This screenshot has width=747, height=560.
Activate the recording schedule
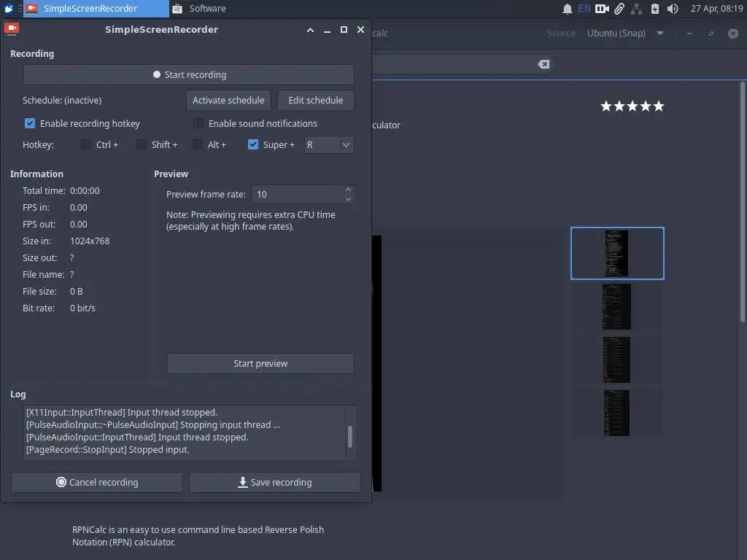click(x=228, y=101)
